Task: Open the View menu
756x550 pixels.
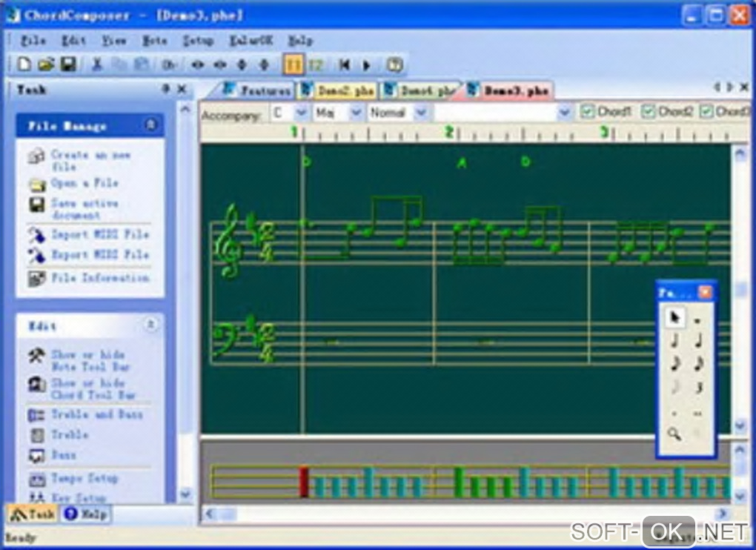Action: (x=114, y=41)
